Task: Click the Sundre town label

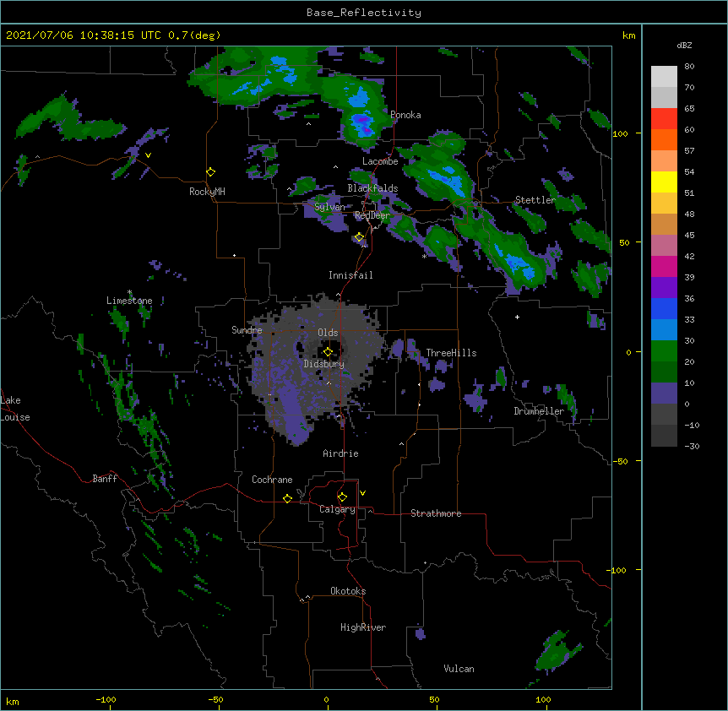Action: (x=247, y=330)
